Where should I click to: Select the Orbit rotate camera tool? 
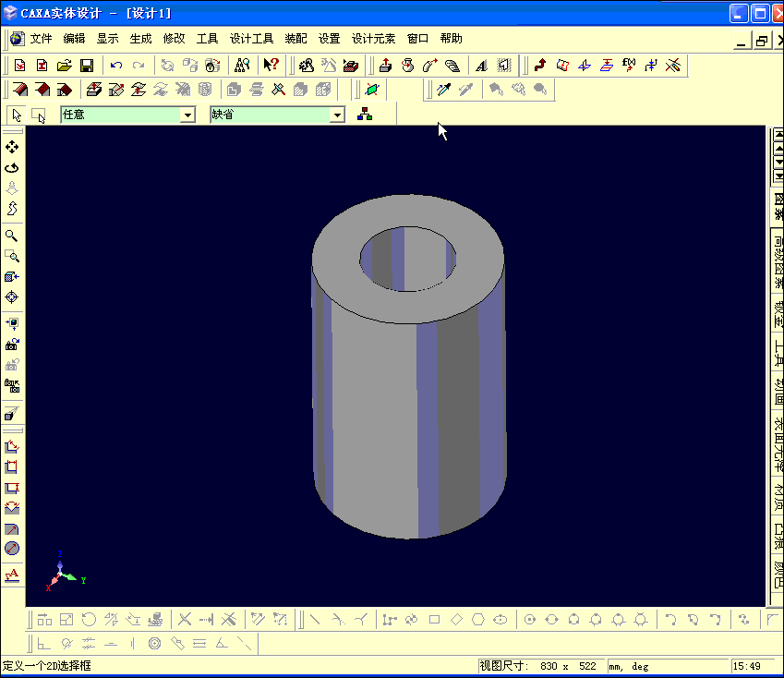(x=12, y=167)
